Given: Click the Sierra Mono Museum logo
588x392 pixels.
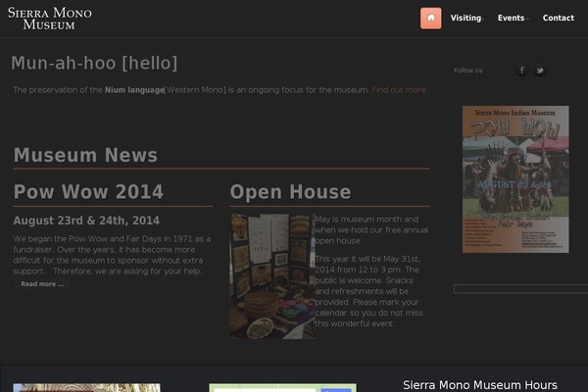Looking at the screenshot, I should click(x=50, y=19).
